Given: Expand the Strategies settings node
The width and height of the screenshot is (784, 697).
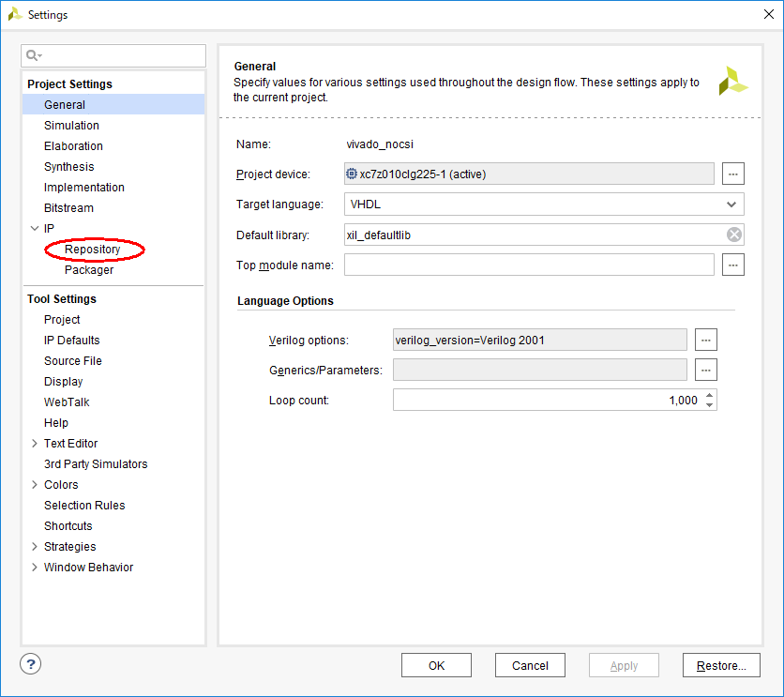Looking at the screenshot, I should [x=35, y=547].
